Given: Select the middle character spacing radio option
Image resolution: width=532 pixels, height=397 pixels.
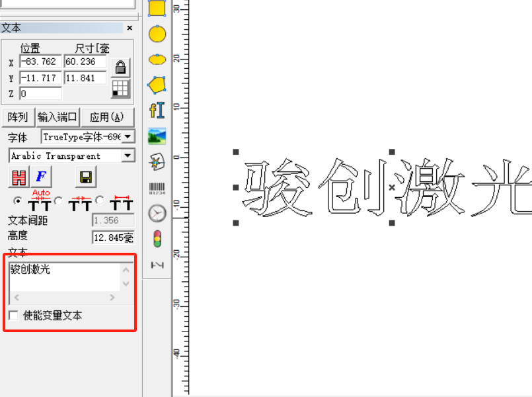Looking at the screenshot, I should click(59, 201).
